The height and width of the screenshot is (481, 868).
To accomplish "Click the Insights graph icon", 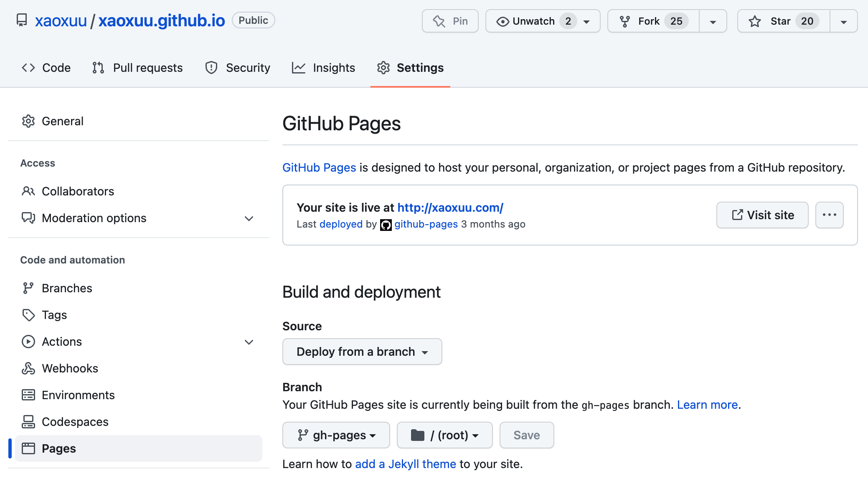I will [x=299, y=68].
